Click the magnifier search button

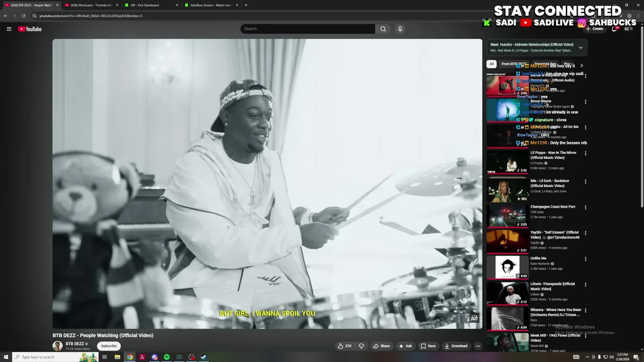[x=383, y=29]
